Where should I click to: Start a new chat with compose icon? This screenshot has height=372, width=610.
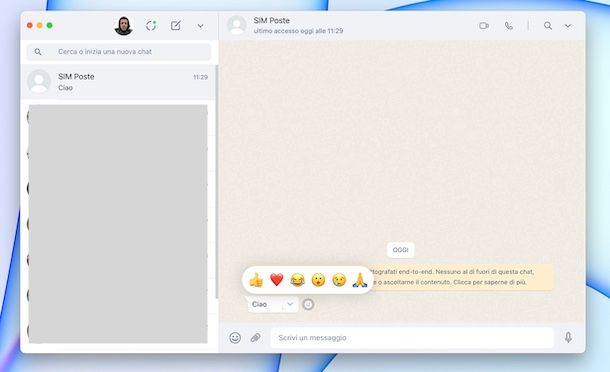pyautogui.click(x=176, y=26)
